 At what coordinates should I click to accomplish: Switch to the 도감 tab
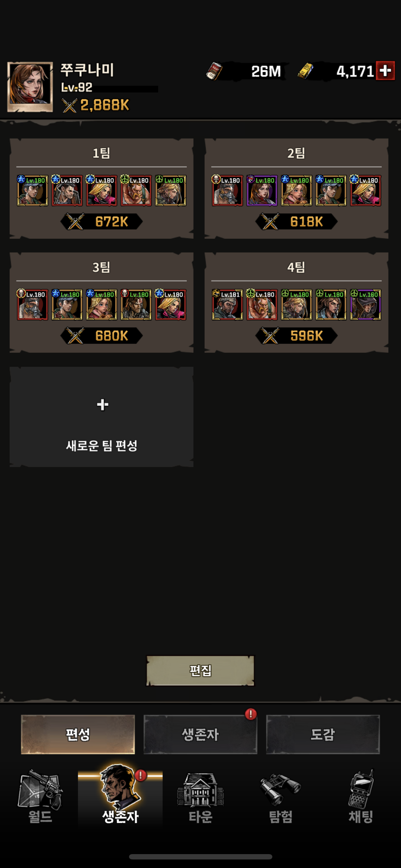point(323,734)
